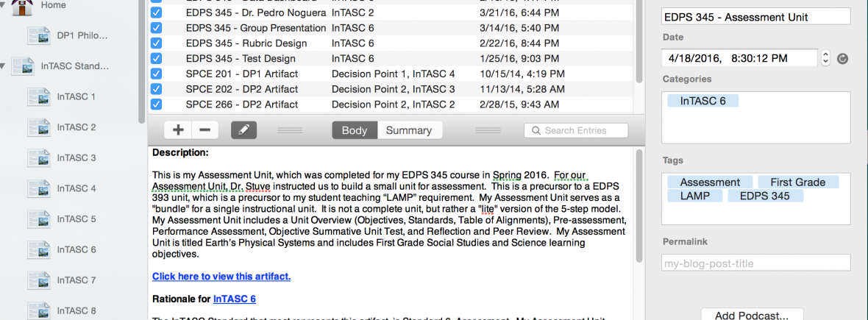Open the 'Click here to view this artifact' link
Viewport: 868px width, 320px height.
tap(221, 277)
